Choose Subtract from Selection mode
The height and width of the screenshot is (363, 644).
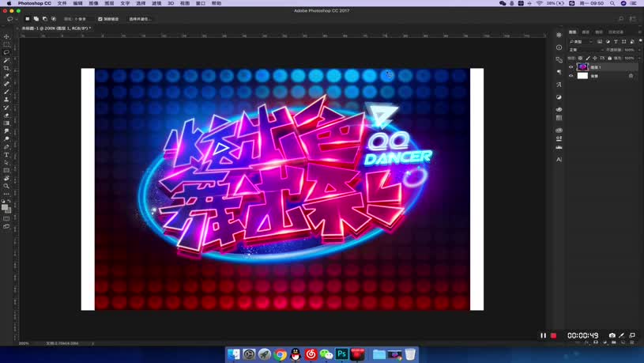[x=45, y=19]
